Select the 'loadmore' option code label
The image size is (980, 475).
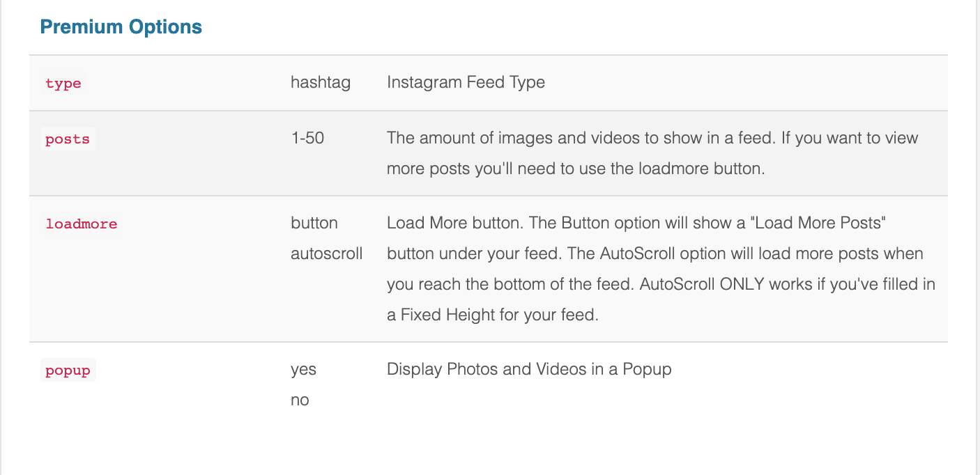[82, 224]
